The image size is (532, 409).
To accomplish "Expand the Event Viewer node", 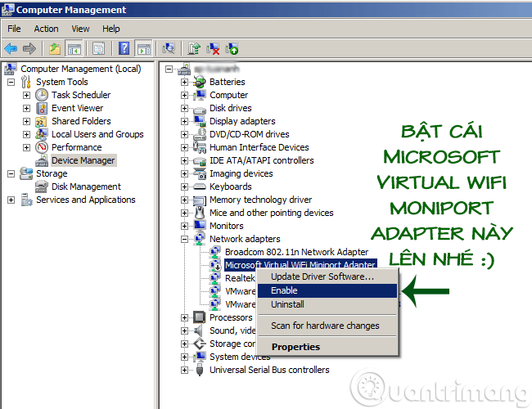I will tap(26, 108).
